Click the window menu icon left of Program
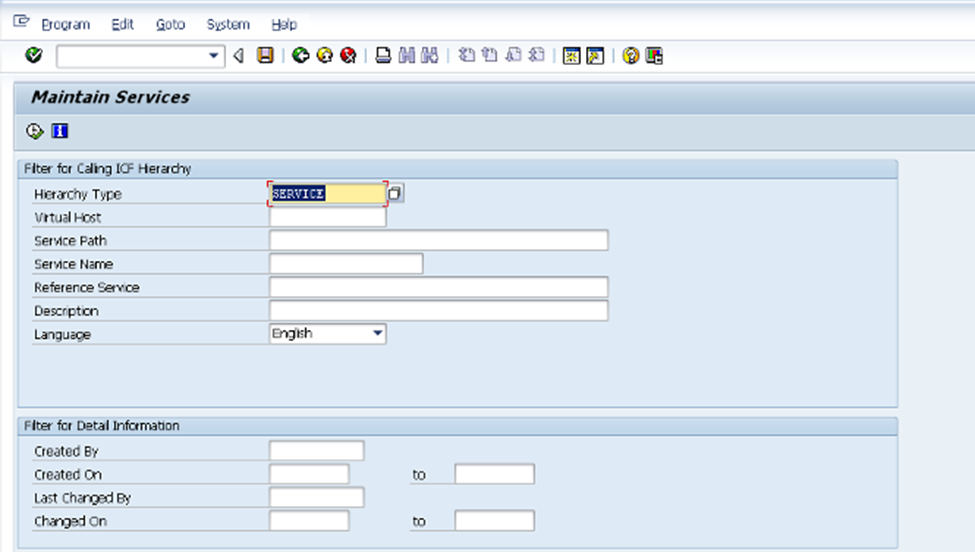This screenshot has width=975, height=552. pyautogui.click(x=21, y=22)
